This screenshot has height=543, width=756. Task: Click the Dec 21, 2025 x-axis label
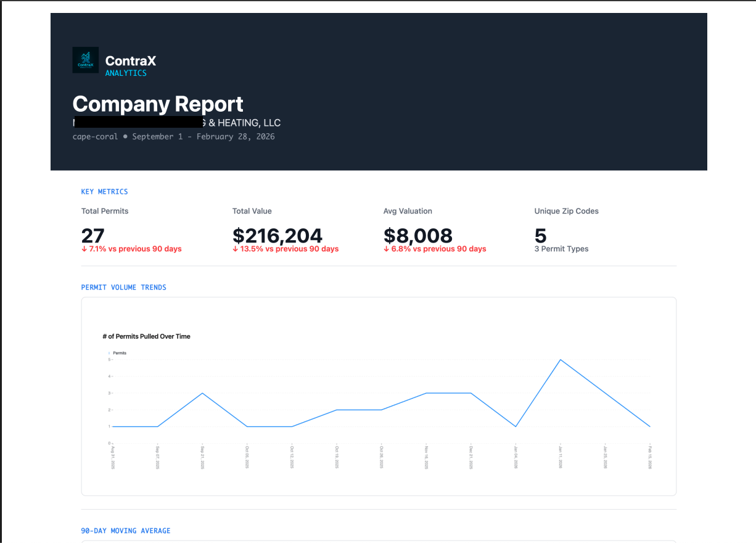pyautogui.click(x=471, y=457)
